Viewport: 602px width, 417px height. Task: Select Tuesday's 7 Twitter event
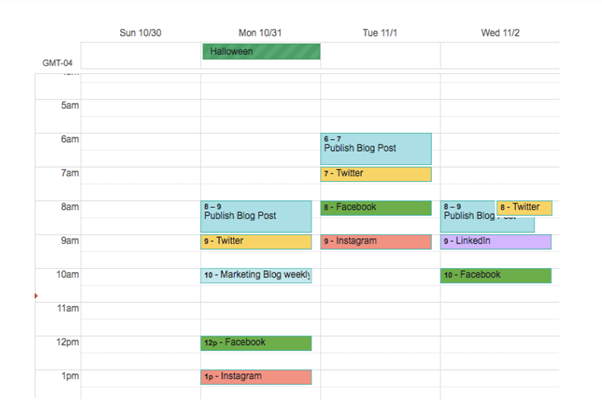(x=376, y=174)
